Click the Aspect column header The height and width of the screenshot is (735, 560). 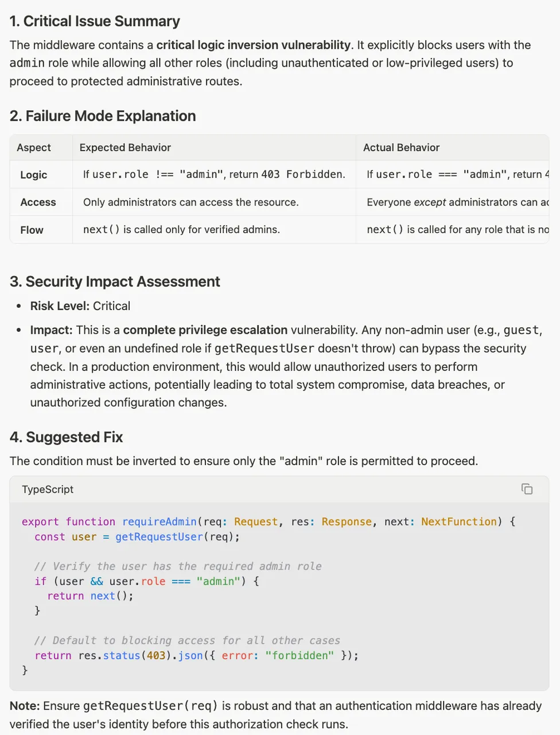pos(34,148)
